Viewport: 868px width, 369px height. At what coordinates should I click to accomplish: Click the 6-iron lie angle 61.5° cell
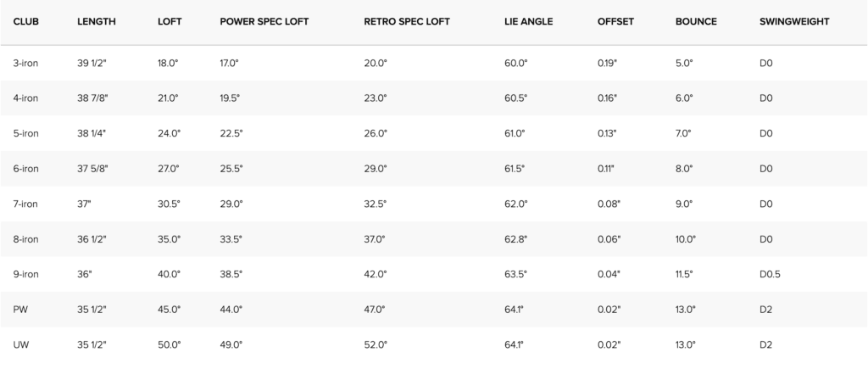pyautogui.click(x=515, y=169)
